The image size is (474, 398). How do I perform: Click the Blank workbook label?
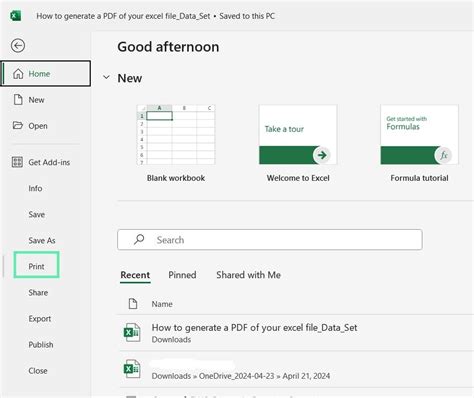click(x=176, y=178)
